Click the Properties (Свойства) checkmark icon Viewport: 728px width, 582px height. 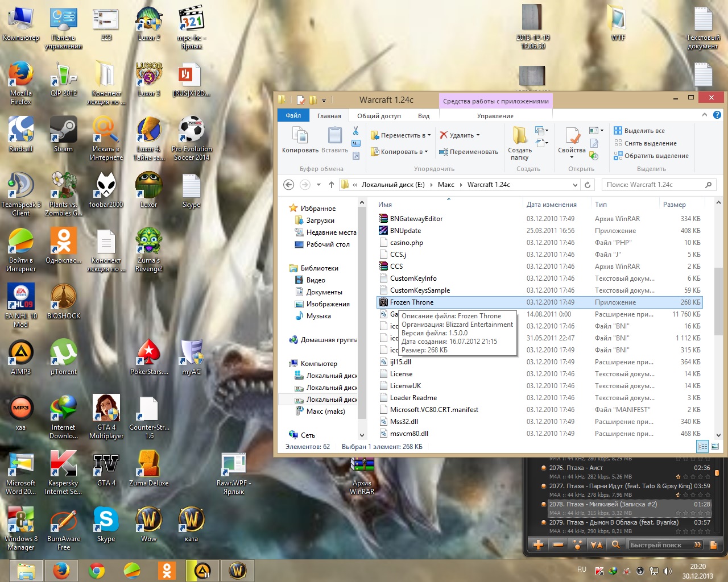click(x=572, y=135)
